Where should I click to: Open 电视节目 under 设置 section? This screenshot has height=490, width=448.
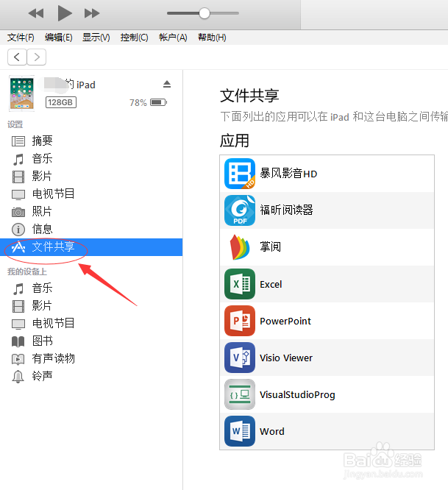(91, 193)
